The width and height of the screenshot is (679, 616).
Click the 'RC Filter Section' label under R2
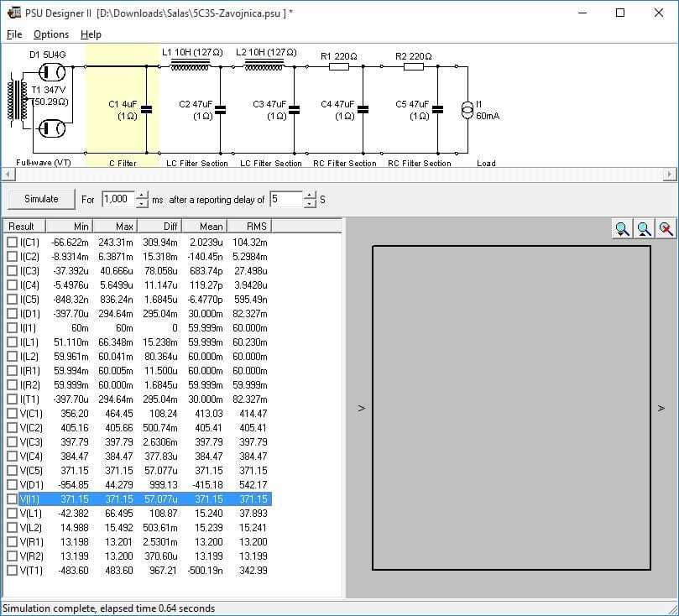[x=420, y=163]
